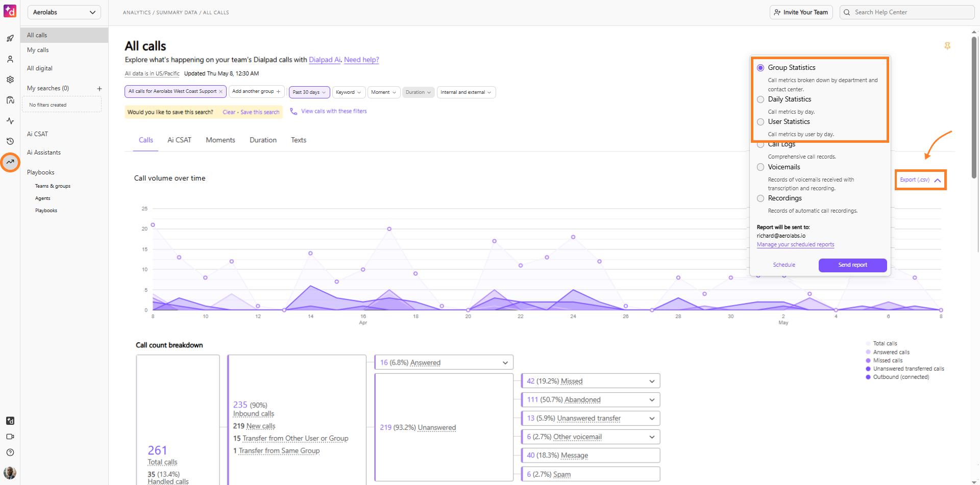This screenshot has width=980, height=485.
Task: Click the phone icon beside View calls
Action: coord(293,111)
